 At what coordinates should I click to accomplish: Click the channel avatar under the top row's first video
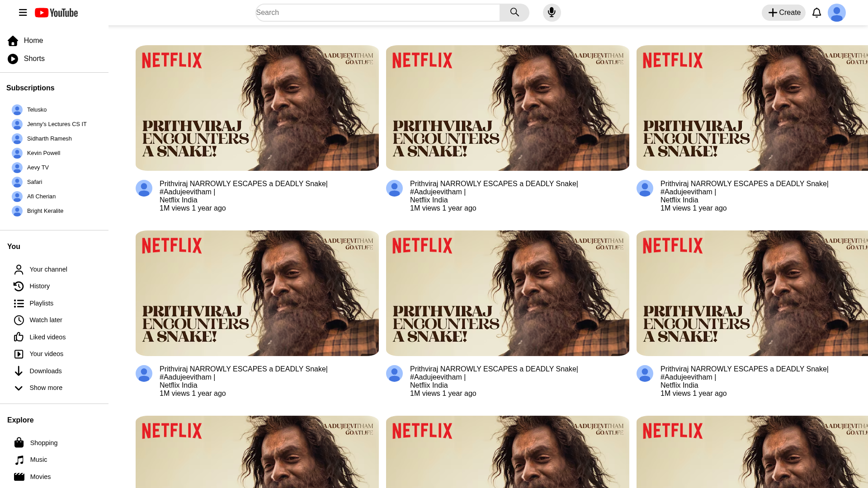(144, 188)
